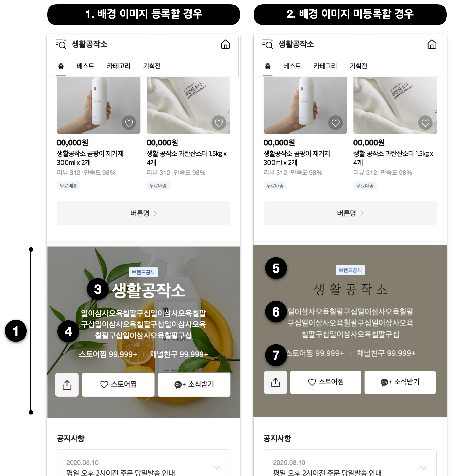Tap the 소식받기 channel button in left mockup
The image size is (454, 476).
coord(194,385)
